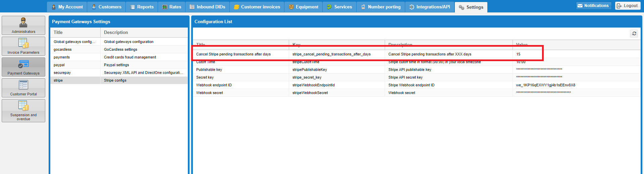
Task: Open the Number porting tab
Action: [x=381, y=7]
